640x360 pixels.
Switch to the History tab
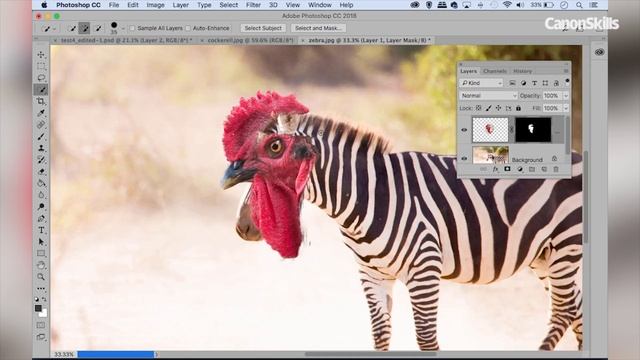pos(522,71)
